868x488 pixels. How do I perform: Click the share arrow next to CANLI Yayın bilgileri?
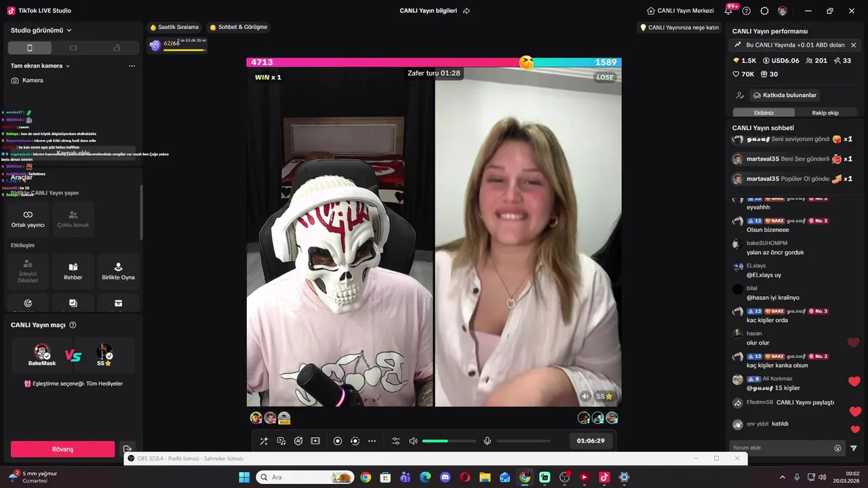[x=467, y=11]
